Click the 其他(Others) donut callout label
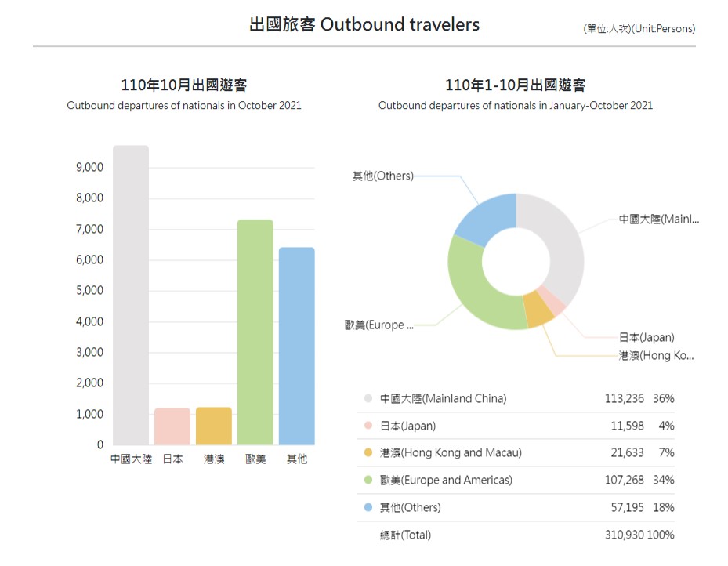The width and height of the screenshot is (728, 566). (x=382, y=176)
